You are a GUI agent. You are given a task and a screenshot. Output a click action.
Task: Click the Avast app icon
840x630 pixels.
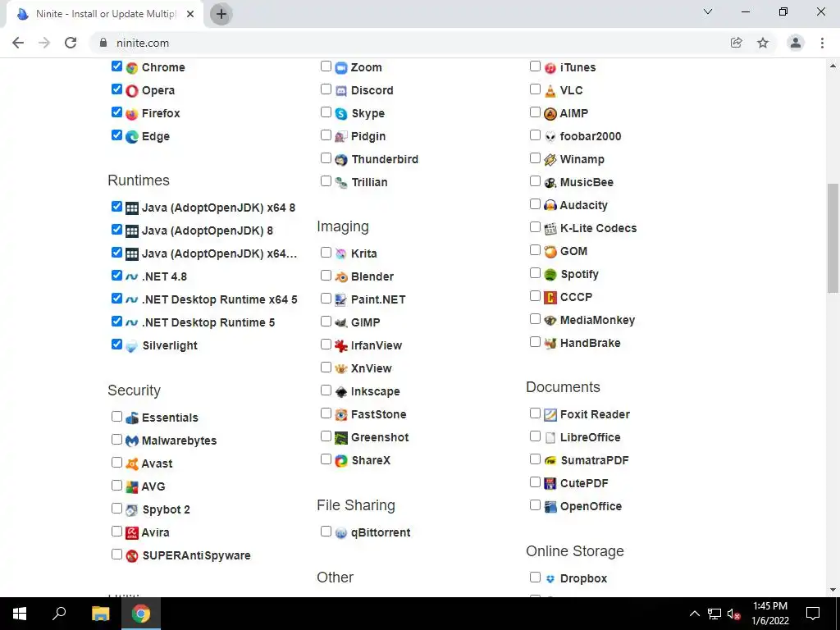(132, 464)
